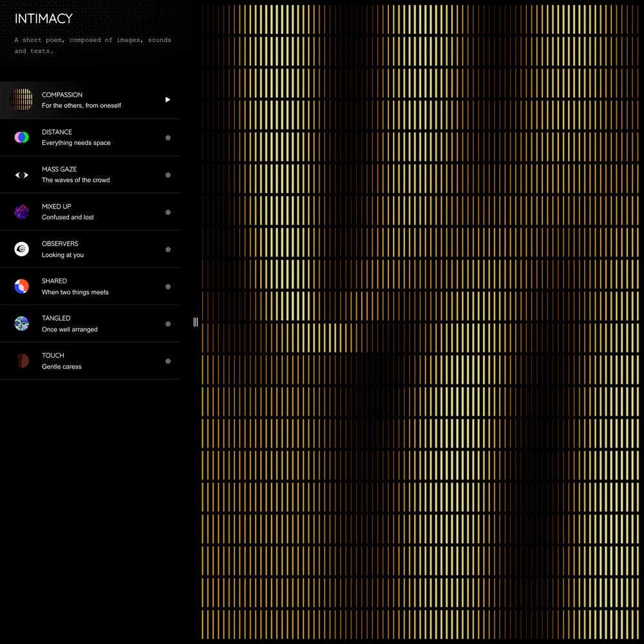Image resolution: width=644 pixels, height=644 pixels.
Task: Click the TANGLED colorful pattern icon
Action: [x=21, y=324]
